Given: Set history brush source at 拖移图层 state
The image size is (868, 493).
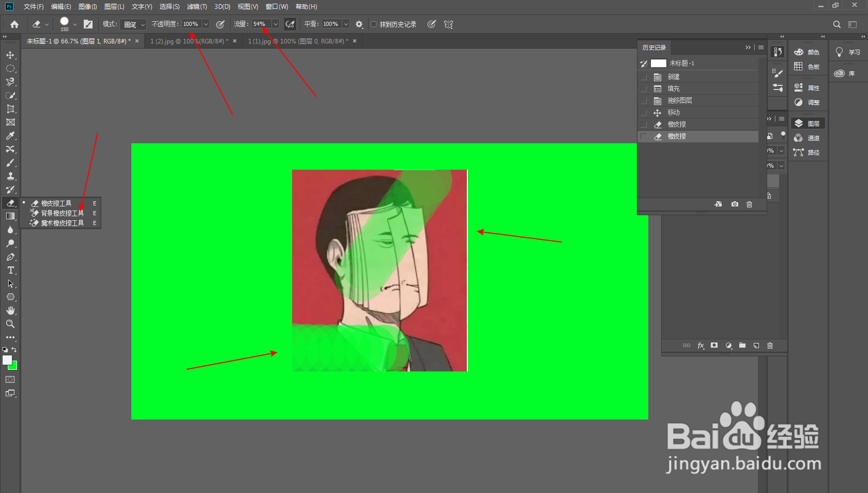Looking at the screenshot, I should 644,101.
